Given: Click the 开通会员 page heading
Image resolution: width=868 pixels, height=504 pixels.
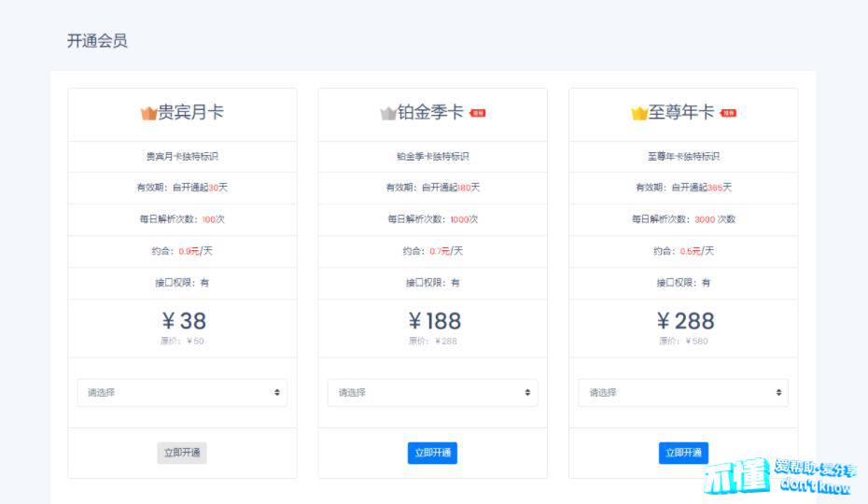Looking at the screenshot, I should point(97,41).
